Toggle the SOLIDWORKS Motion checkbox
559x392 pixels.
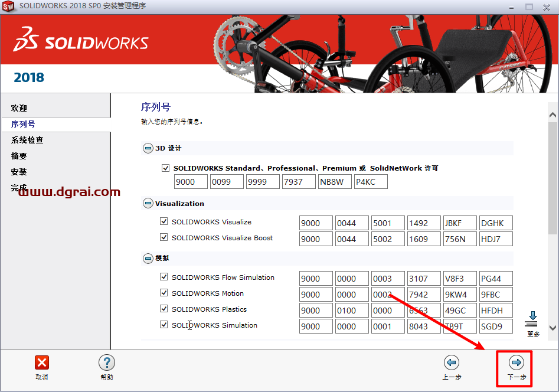pyautogui.click(x=164, y=293)
